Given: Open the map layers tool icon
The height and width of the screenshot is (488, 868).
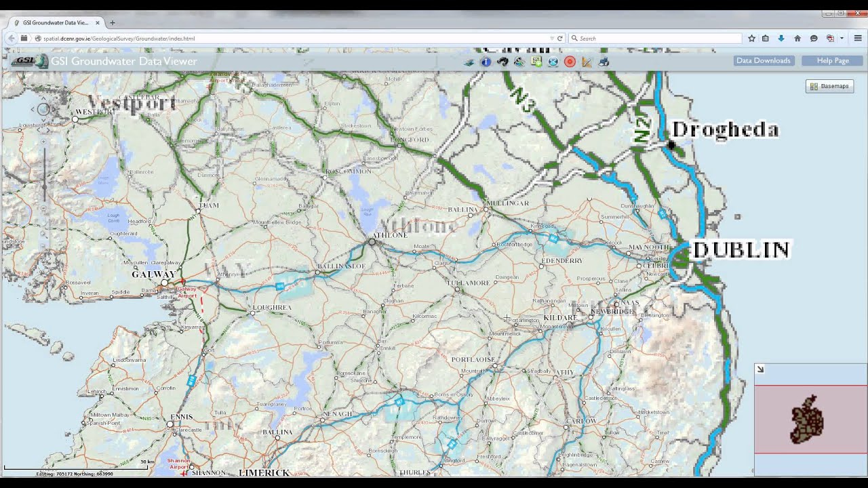Looking at the screenshot, I should (x=469, y=62).
